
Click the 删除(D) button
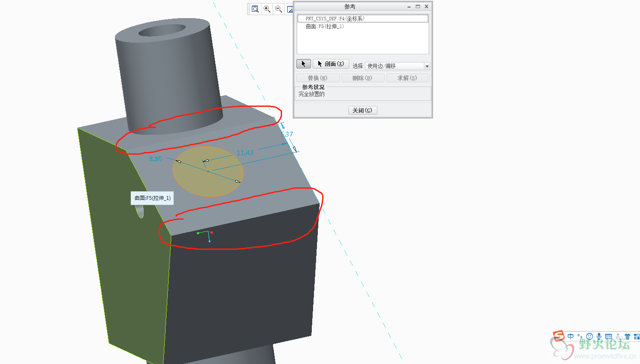362,78
